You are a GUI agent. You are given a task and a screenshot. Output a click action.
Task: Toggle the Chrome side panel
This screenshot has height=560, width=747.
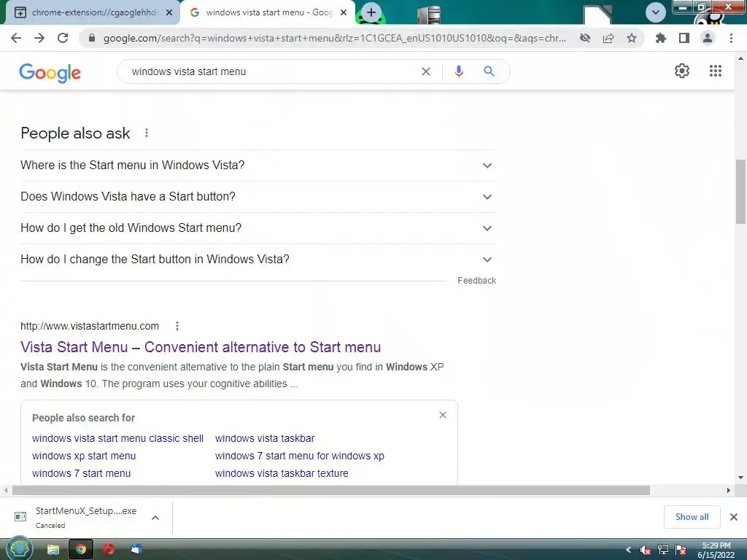[x=684, y=38]
